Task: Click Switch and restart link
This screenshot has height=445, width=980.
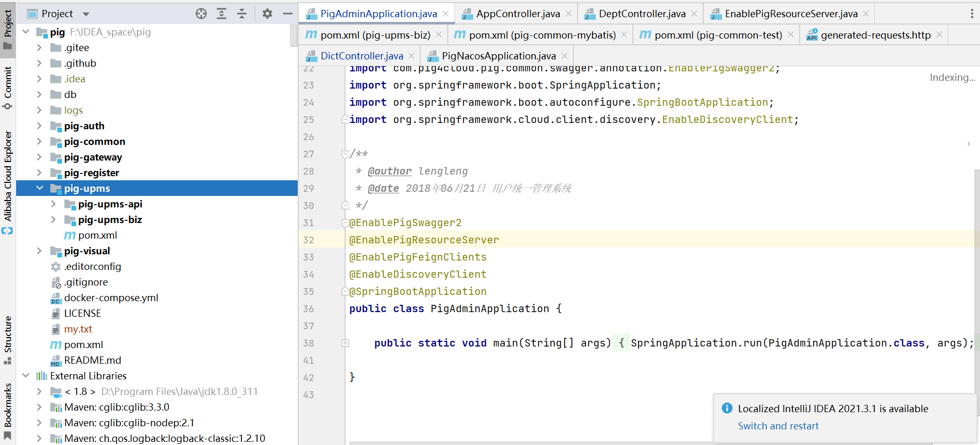Action: click(778, 426)
